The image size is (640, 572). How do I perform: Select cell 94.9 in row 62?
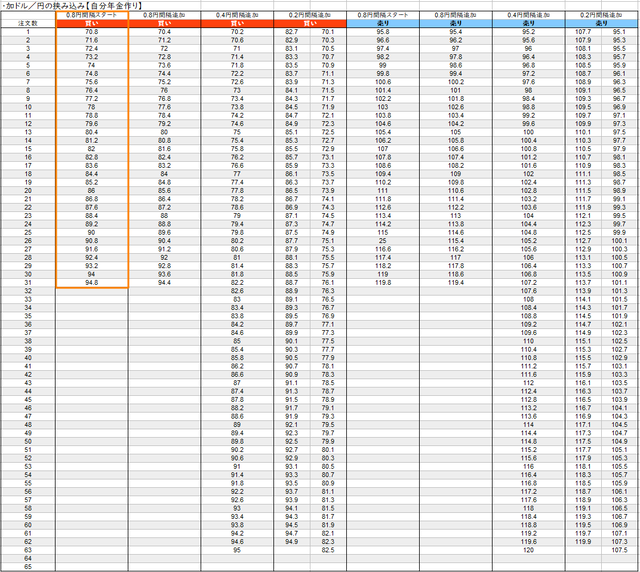pyautogui.click(x=291, y=542)
